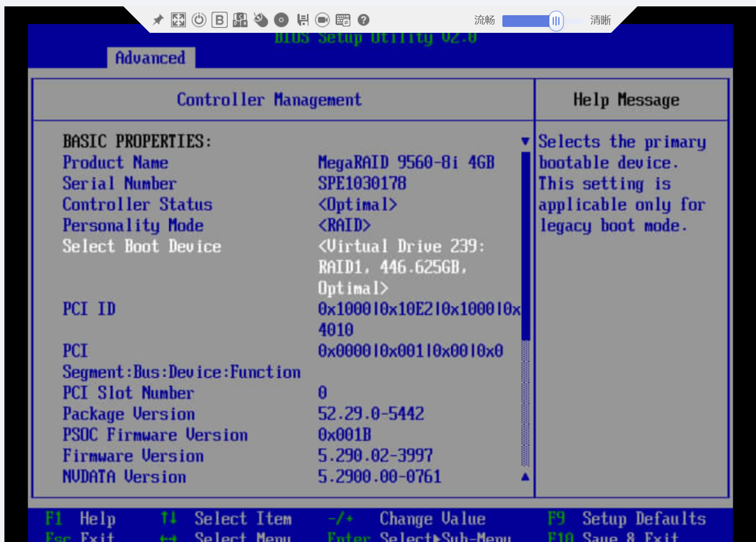This screenshot has width=756, height=542.
Task: Click the PCI Segment:Bus:Device:Function label
Action: tap(182, 362)
